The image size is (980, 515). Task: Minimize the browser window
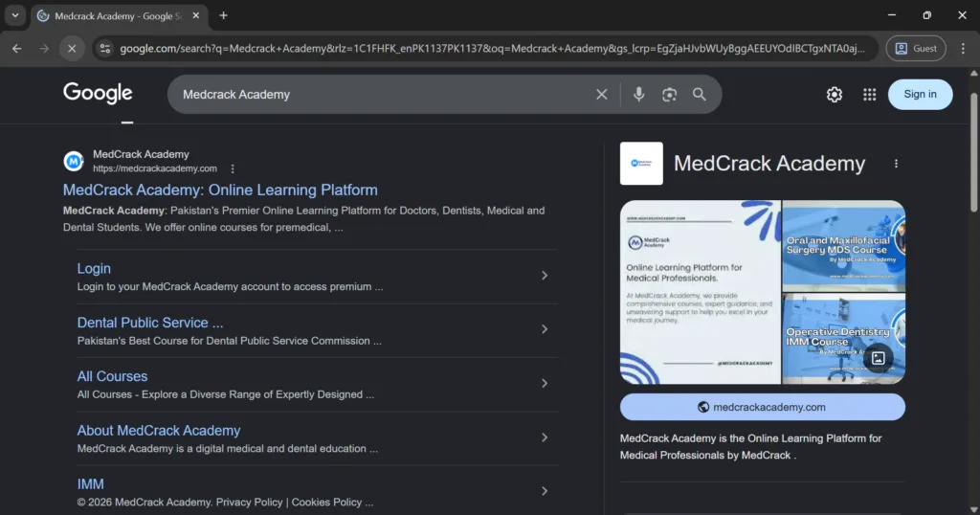click(892, 15)
